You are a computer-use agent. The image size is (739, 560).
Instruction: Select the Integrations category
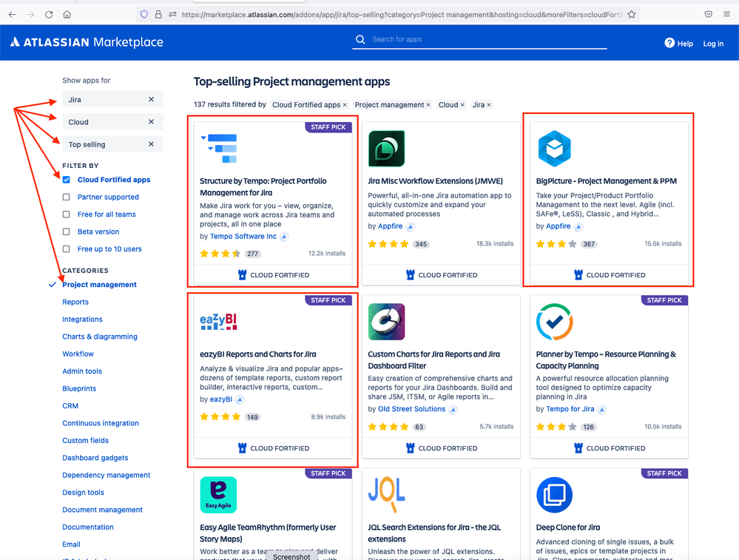point(82,319)
